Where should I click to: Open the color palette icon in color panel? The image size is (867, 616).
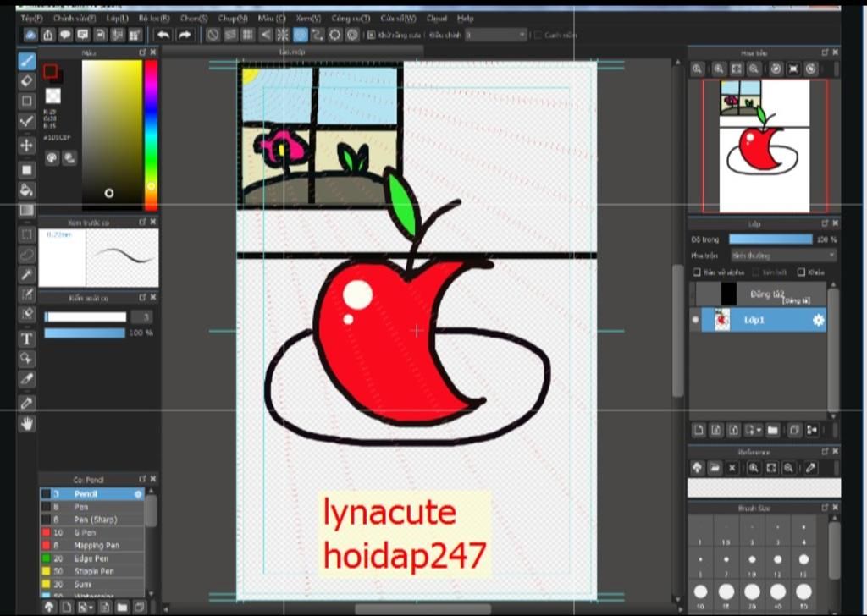pos(52,158)
